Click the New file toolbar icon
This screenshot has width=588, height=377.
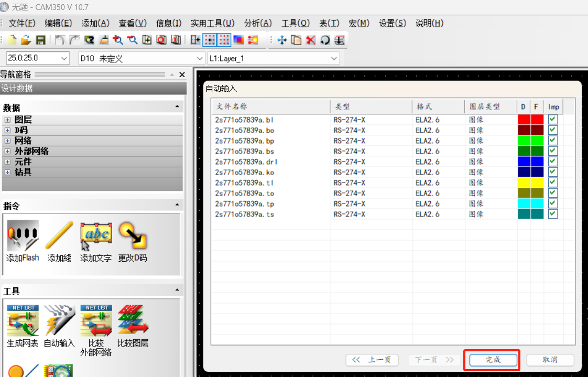(x=12, y=40)
